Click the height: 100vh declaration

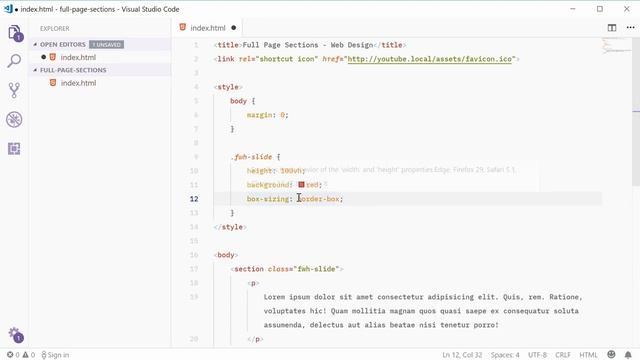pos(276,171)
